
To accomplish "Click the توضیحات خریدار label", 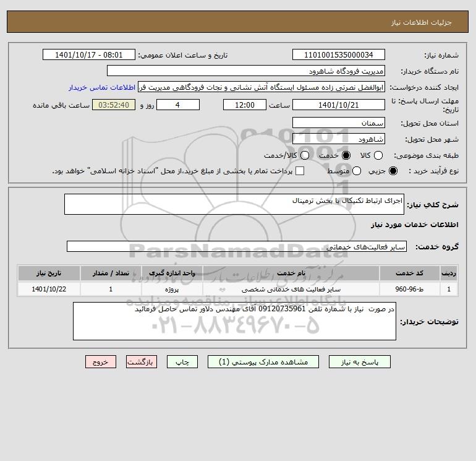I will [x=429, y=322].
